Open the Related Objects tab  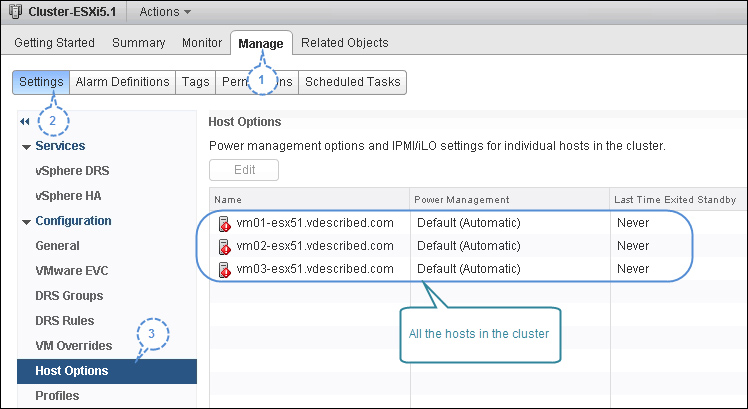pos(344,43)
